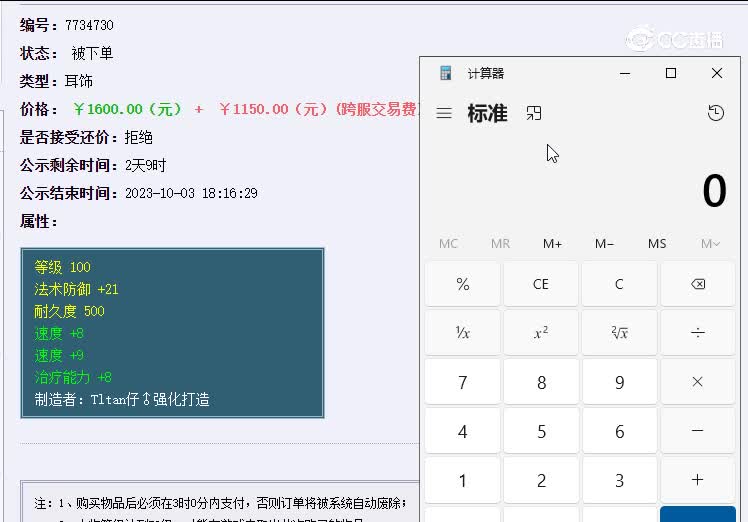Open the M memory list dropdown
Image resolution: width=748 pixels, height=522 pixels.
(710, 244)
